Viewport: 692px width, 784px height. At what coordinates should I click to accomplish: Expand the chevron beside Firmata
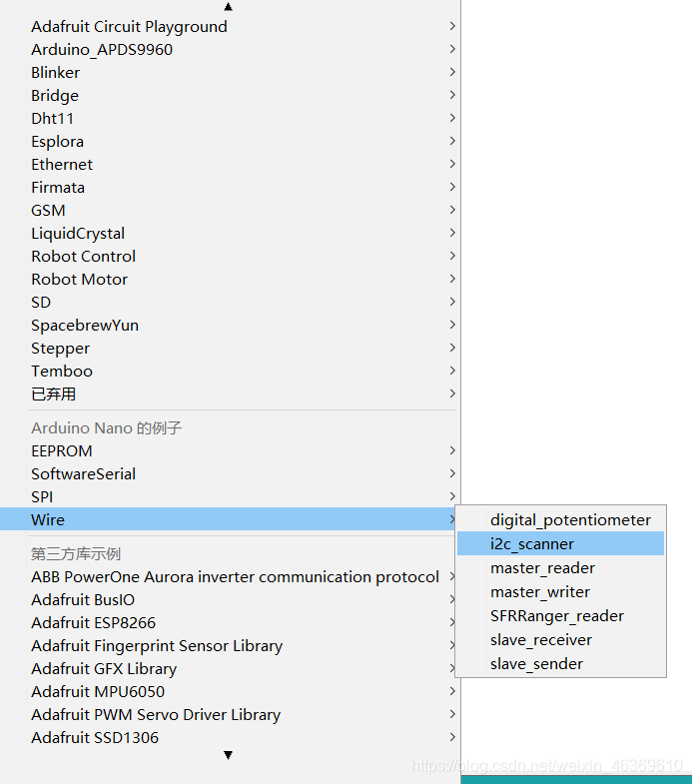tap(452, 187)
